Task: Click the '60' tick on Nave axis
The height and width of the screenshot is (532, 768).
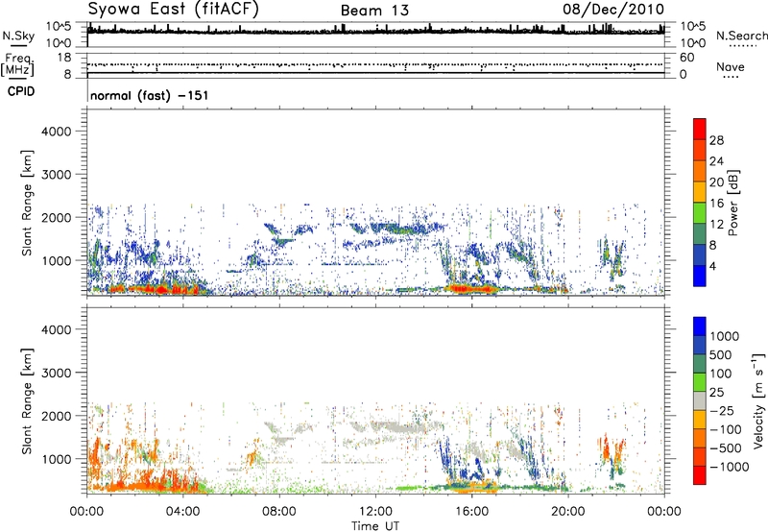Action: click(686, 58)
